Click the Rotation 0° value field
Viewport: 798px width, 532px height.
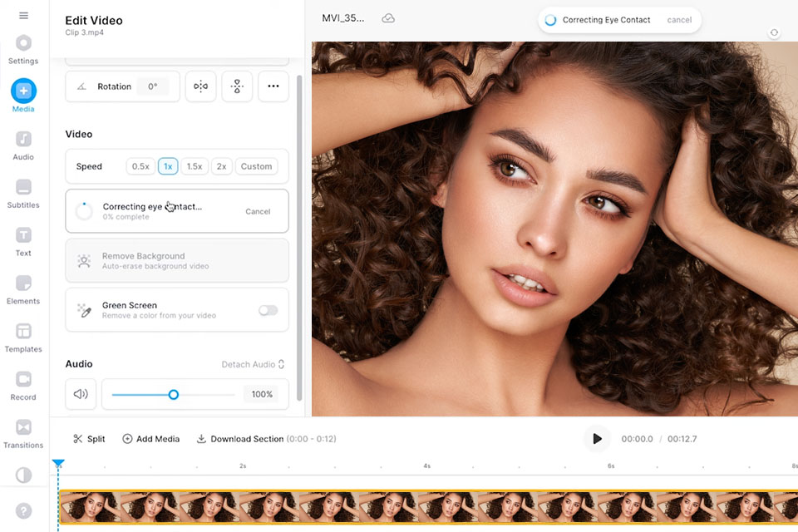(x=153, y=86)
